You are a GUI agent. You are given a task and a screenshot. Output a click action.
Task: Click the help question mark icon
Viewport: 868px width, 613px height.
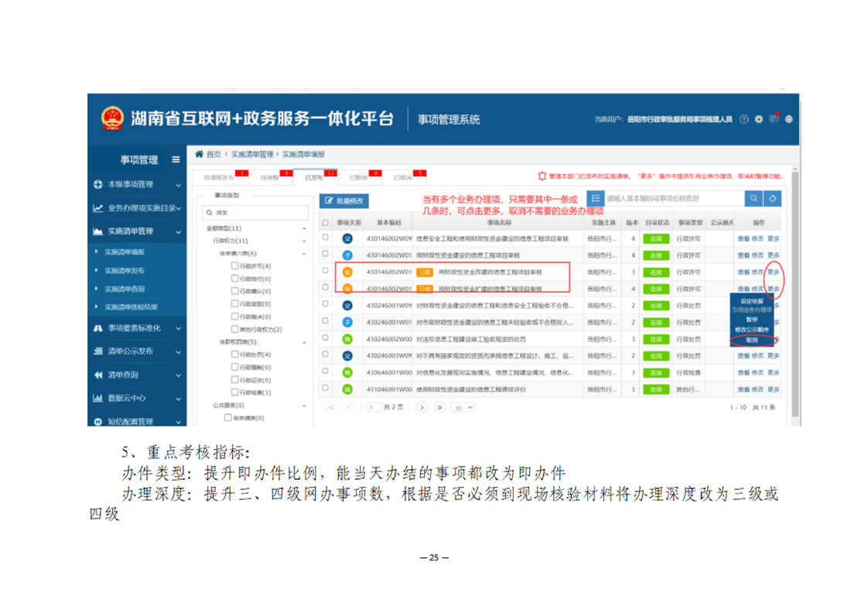tap(744, 119)
